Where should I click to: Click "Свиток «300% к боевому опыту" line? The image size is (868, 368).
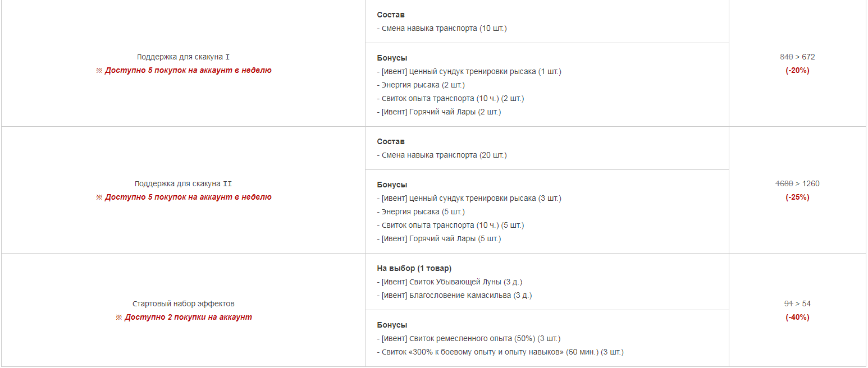500,352
